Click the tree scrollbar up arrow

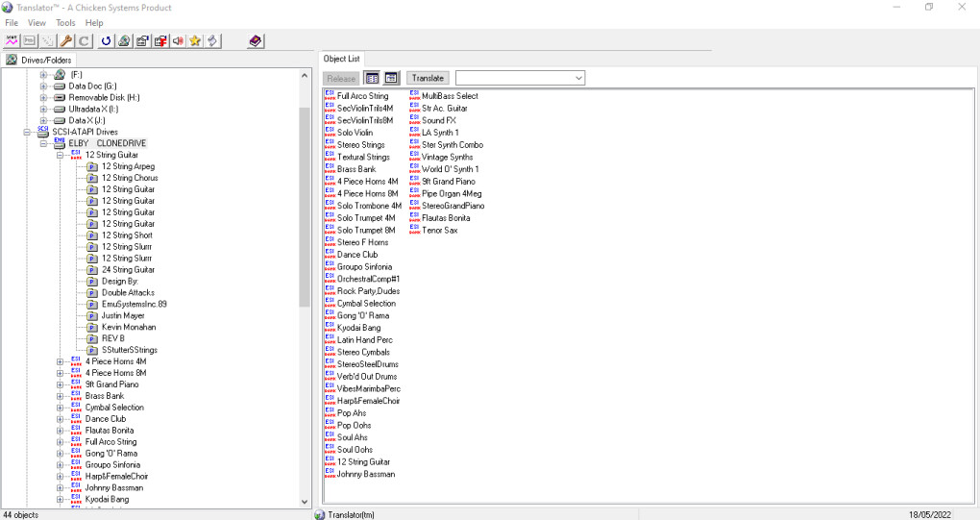click(305, 75)
